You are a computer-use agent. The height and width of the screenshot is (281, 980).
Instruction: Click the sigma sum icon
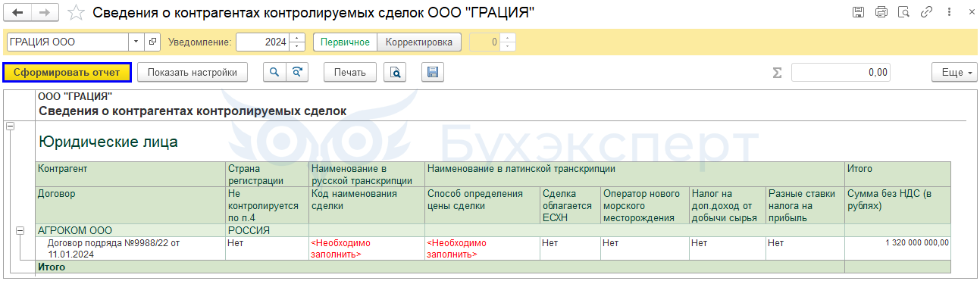777,73
